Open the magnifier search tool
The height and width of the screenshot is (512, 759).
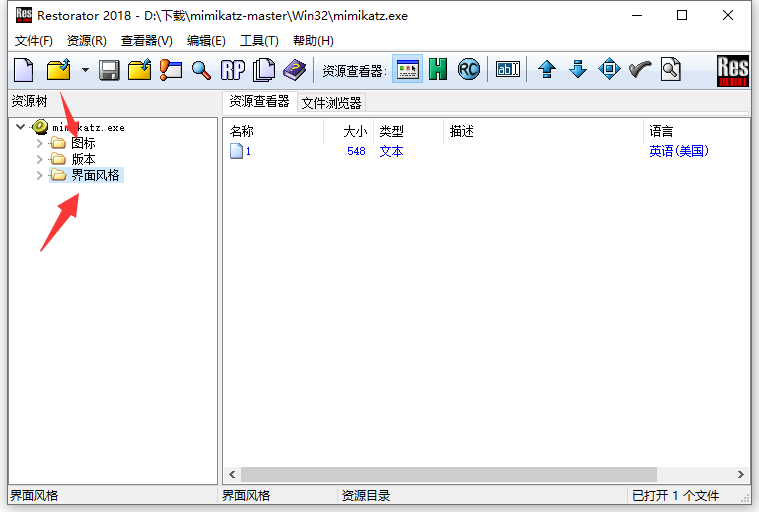(x=201, y=70)
